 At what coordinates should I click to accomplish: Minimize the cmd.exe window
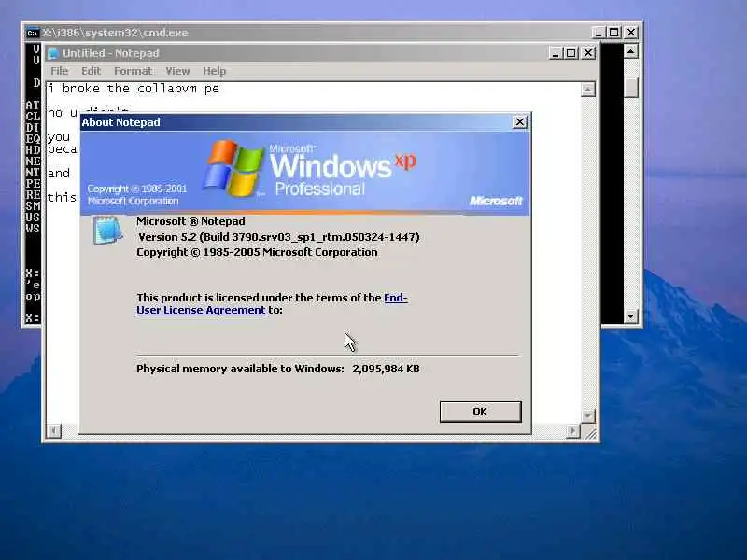(x=598, y=33)
